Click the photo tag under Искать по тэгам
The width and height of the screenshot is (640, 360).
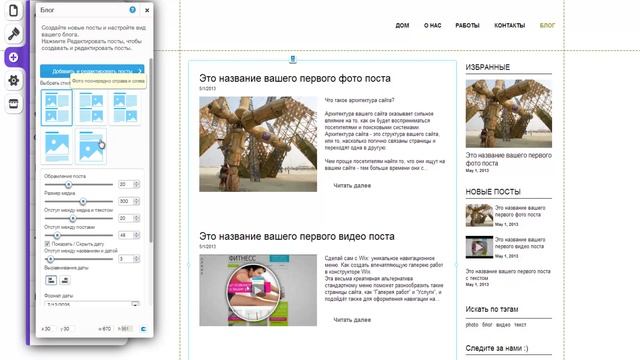[x=472, y=325]
